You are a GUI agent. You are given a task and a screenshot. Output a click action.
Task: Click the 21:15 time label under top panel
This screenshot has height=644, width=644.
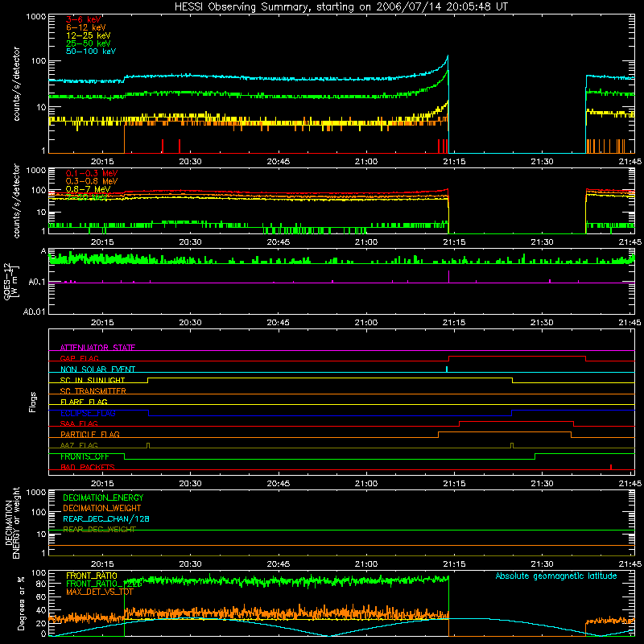pos(454,162)
